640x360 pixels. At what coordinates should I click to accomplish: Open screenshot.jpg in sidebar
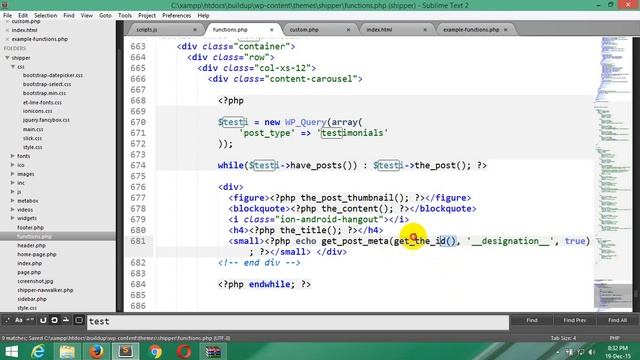35,281
